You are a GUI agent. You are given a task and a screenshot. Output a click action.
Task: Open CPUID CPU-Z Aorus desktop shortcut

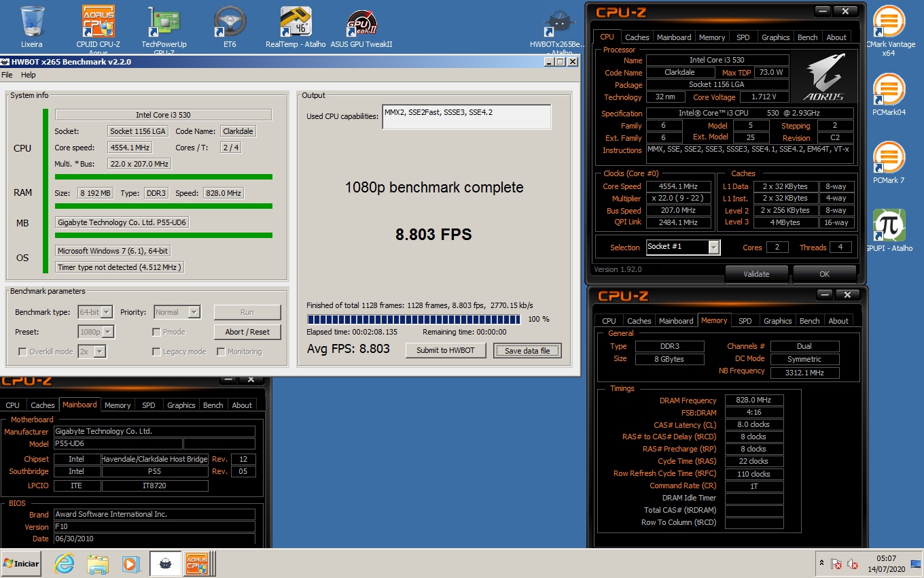tap(99, 29)
